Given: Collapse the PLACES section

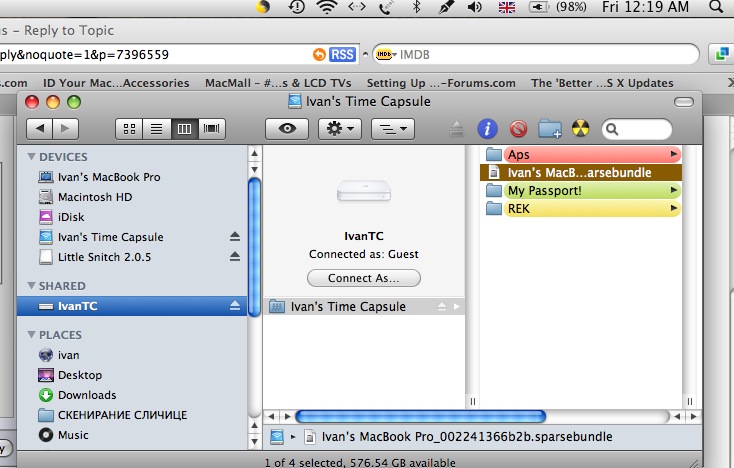Looking at the screenshot, I should tap(31, 335).
